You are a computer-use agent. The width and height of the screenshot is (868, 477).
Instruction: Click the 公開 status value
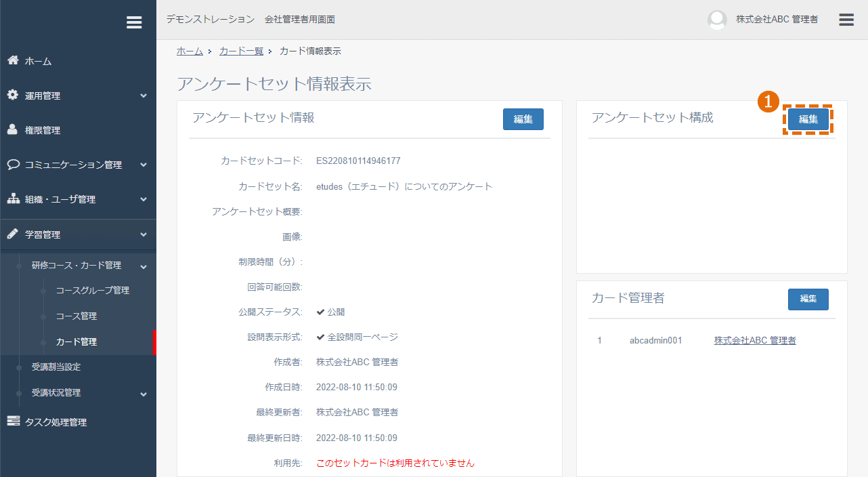pyautogui.click(x=330, y=312)
